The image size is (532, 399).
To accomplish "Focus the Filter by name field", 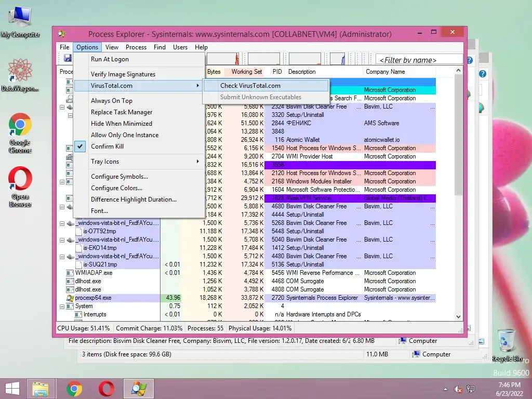I will point(419,60).
